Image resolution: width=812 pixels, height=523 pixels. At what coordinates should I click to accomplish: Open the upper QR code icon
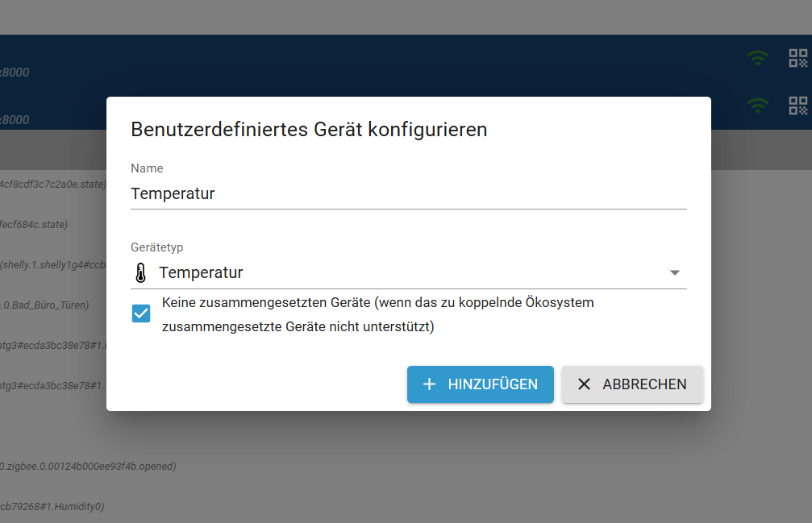click(797, 58)
